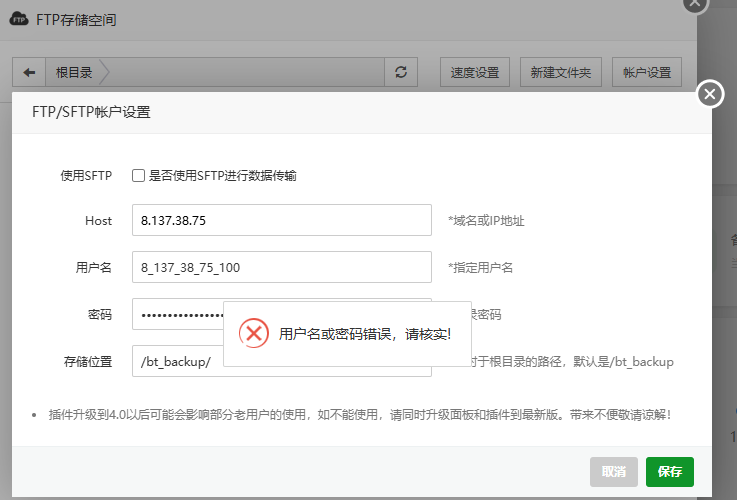
Task: Click the error message 用户名或密码错误
Action: pyautogui.click(x=365, y=334)
